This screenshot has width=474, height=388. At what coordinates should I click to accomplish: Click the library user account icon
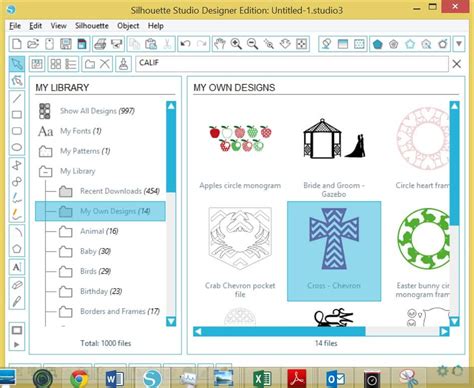click(x=123, y=64)
